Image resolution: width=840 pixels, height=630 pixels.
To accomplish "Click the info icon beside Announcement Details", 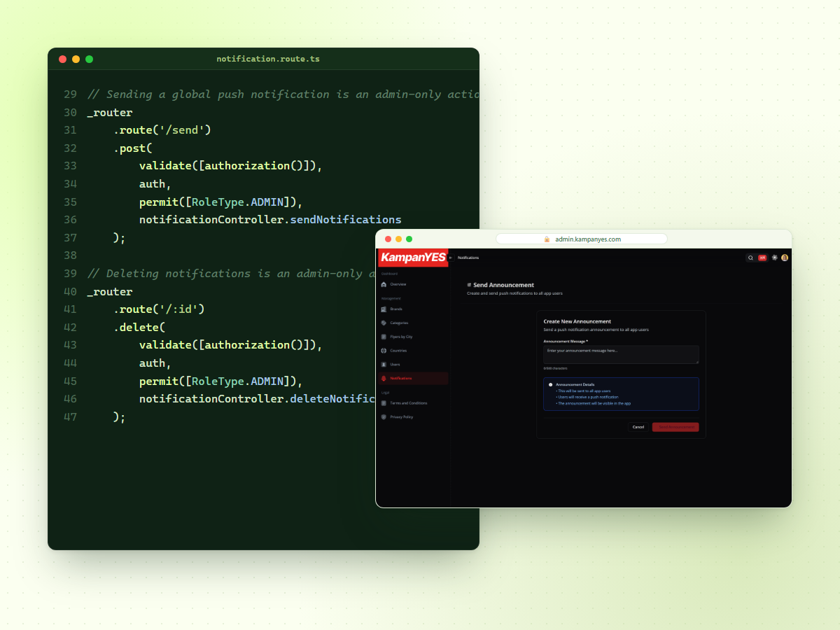I will pyautogui.click(x=550, y=385).
